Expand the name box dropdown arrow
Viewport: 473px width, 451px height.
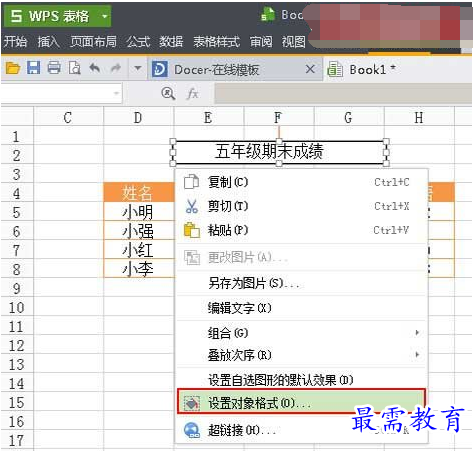[x=116, y=93]
